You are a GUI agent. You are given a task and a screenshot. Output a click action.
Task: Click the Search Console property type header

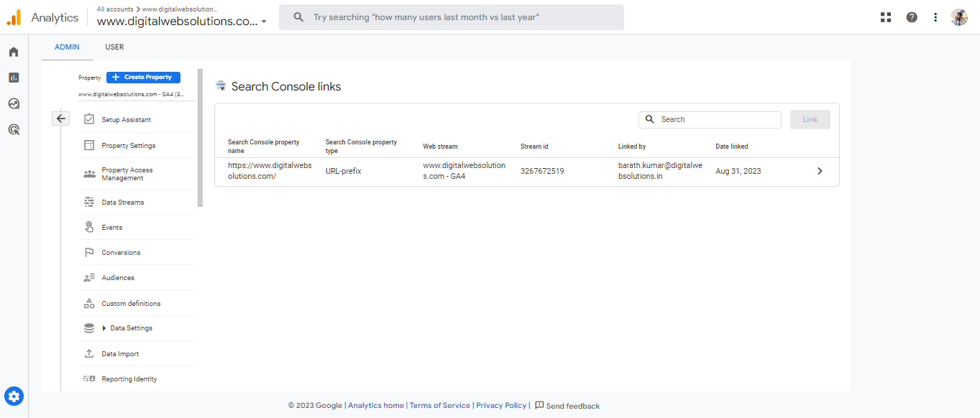[361, 147]
